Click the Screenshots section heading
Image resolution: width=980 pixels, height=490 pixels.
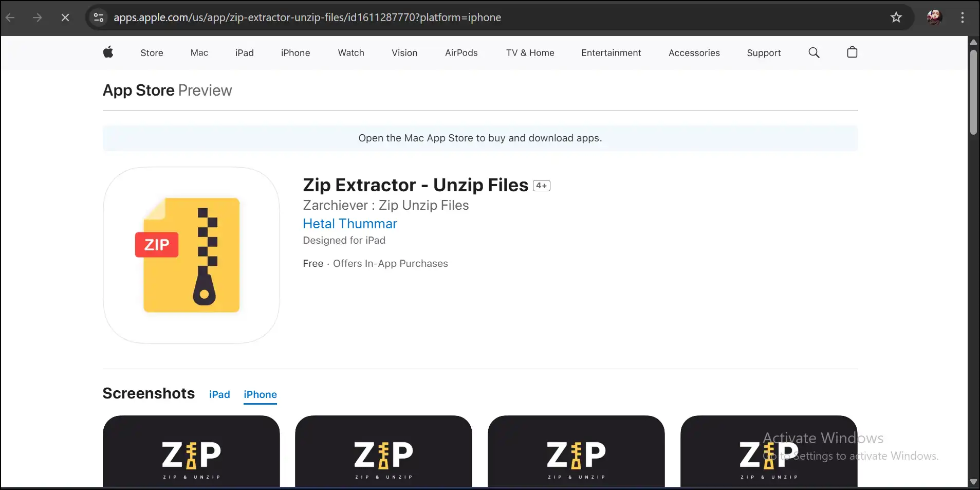coord(149,393)
